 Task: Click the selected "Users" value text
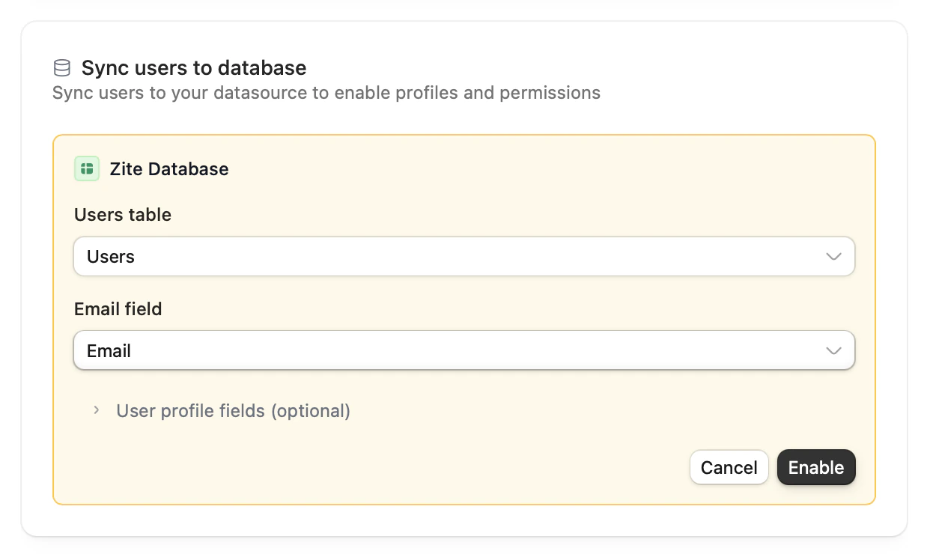(x=111, y=257)
